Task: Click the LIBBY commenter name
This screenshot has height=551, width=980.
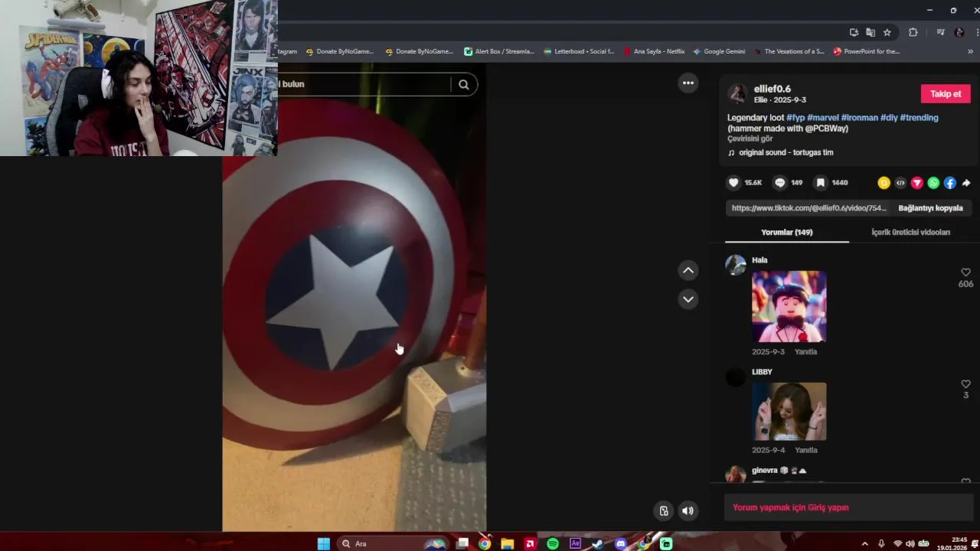Action: (762, 372)
